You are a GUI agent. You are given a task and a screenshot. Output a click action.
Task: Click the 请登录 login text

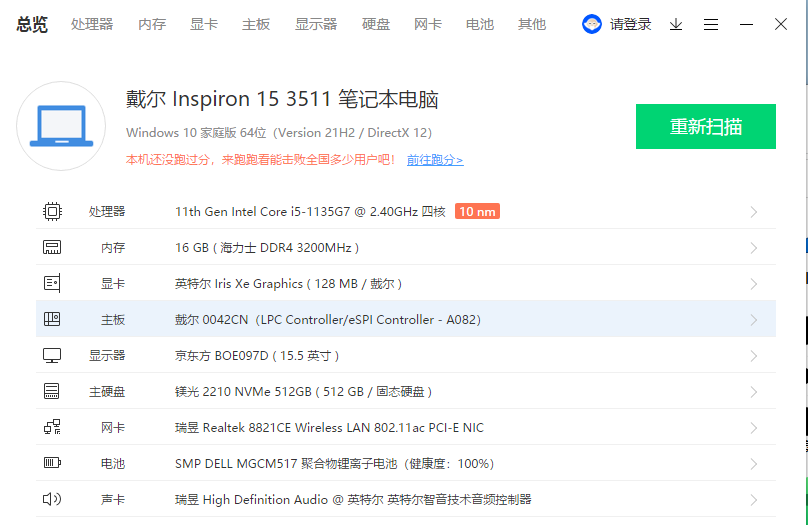click(631, 24)
